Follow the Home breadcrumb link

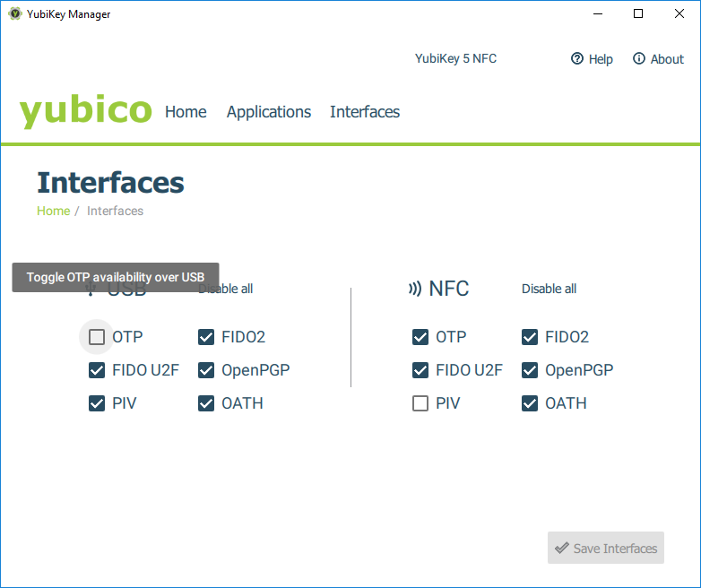53,211
